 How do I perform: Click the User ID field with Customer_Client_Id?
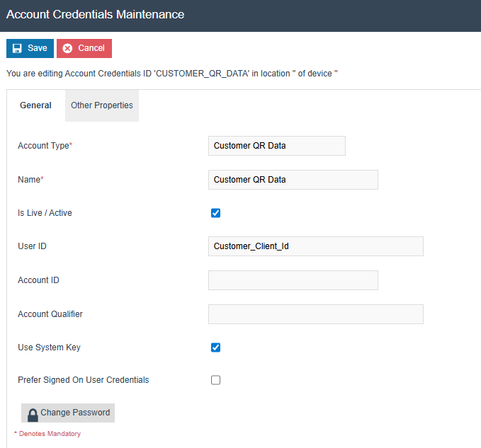click(316, 246)
